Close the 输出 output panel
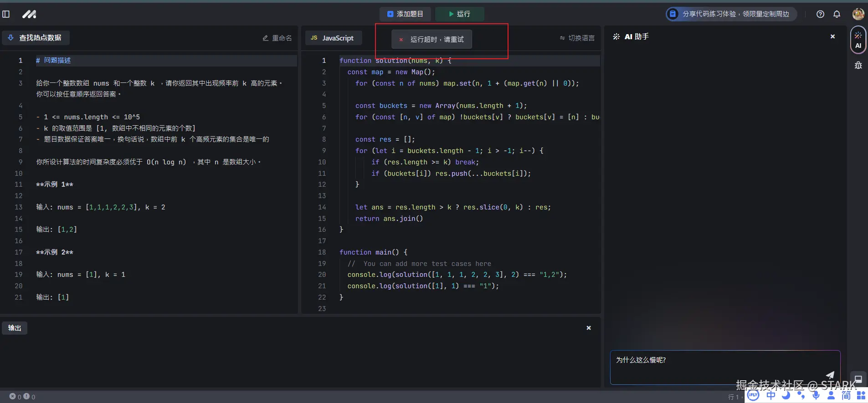The width and height of the screenshot is (868, 403). tap(588, 328)
